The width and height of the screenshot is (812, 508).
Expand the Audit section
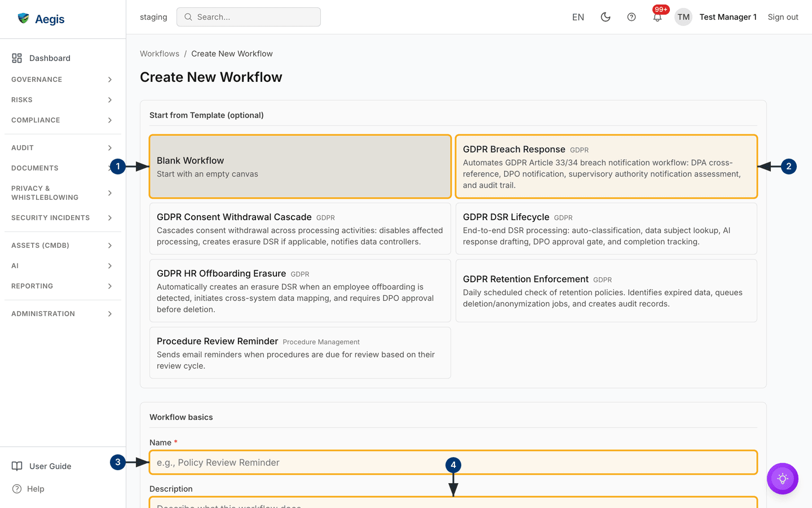[x=62, y=148]
